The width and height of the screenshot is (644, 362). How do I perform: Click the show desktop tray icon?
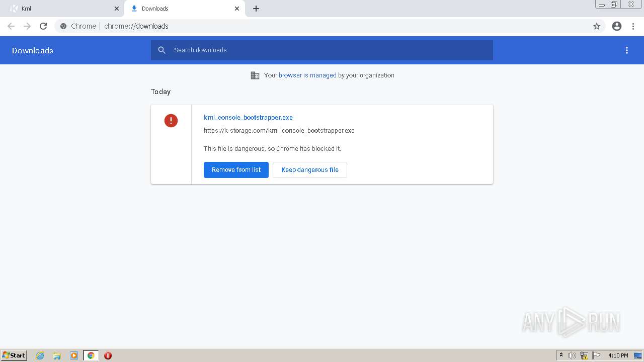638,355
